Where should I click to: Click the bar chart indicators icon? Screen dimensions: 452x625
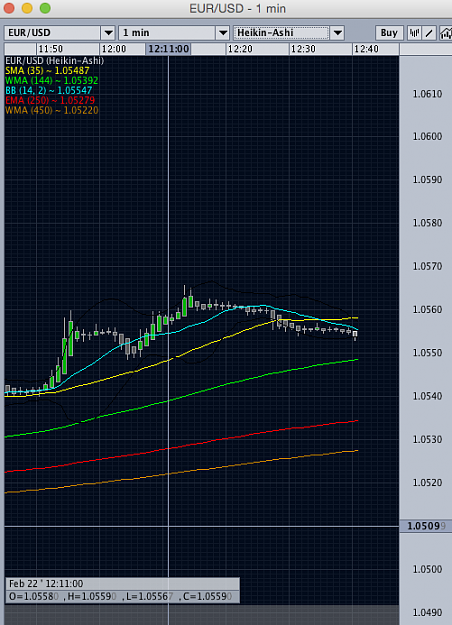tap(414, 33)
